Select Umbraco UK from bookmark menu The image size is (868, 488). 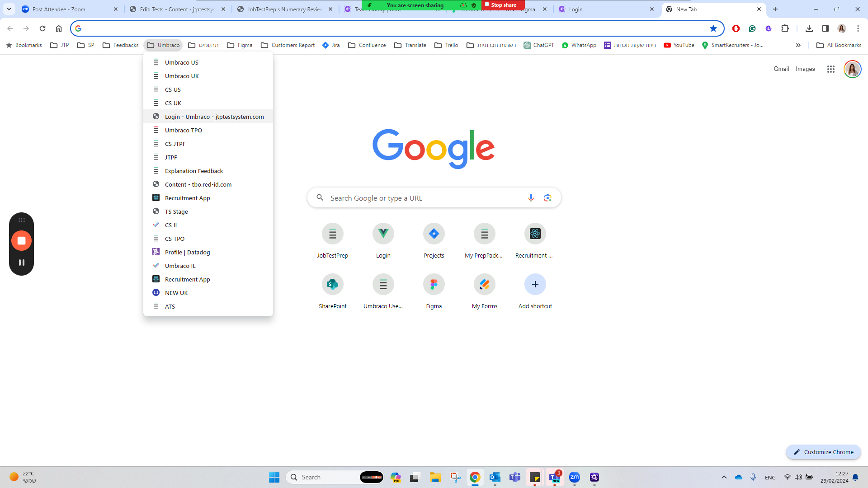[208, 76]
